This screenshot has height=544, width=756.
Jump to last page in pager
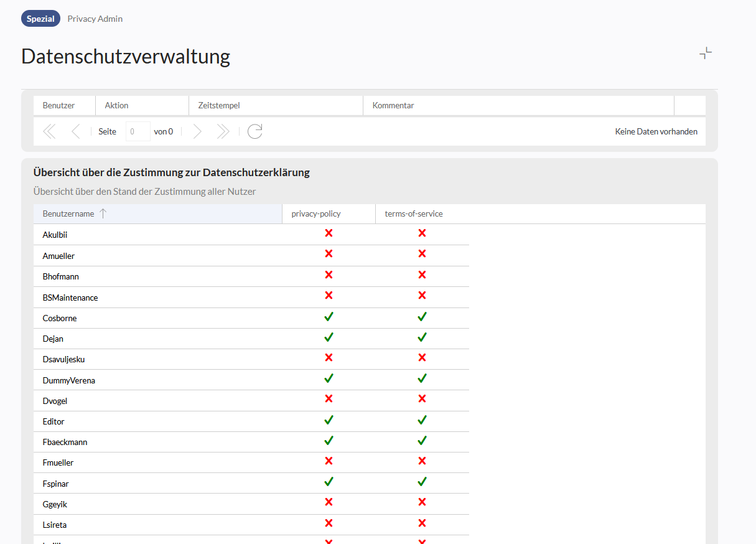[x=223, y=131]
